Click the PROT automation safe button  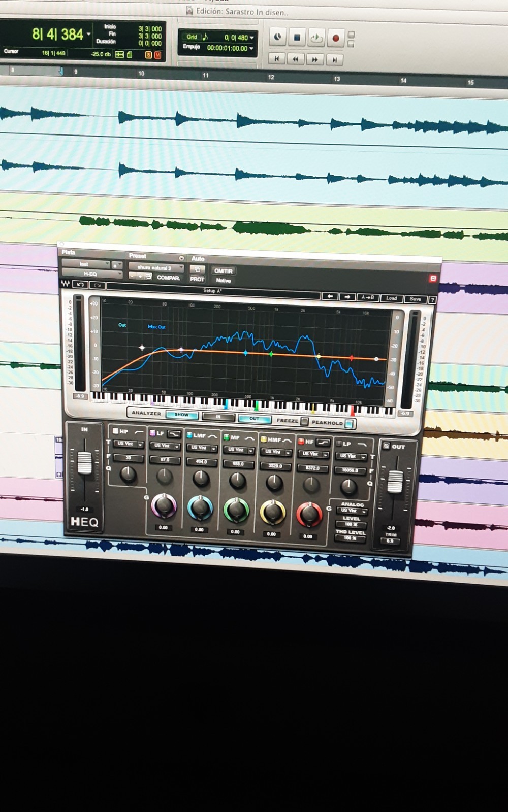pos(197,279)
